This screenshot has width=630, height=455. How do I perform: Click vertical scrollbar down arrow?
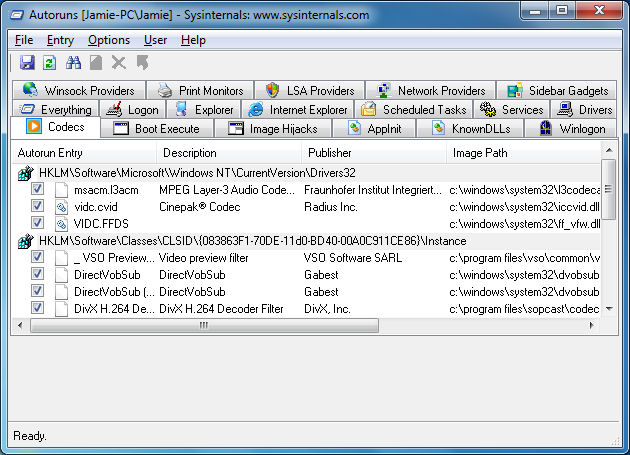coord(609,309)
